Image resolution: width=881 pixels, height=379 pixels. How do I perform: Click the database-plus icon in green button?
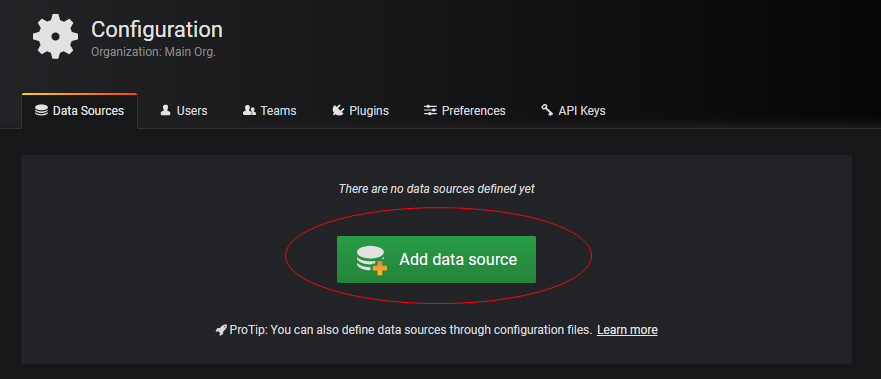pos(371,260)
